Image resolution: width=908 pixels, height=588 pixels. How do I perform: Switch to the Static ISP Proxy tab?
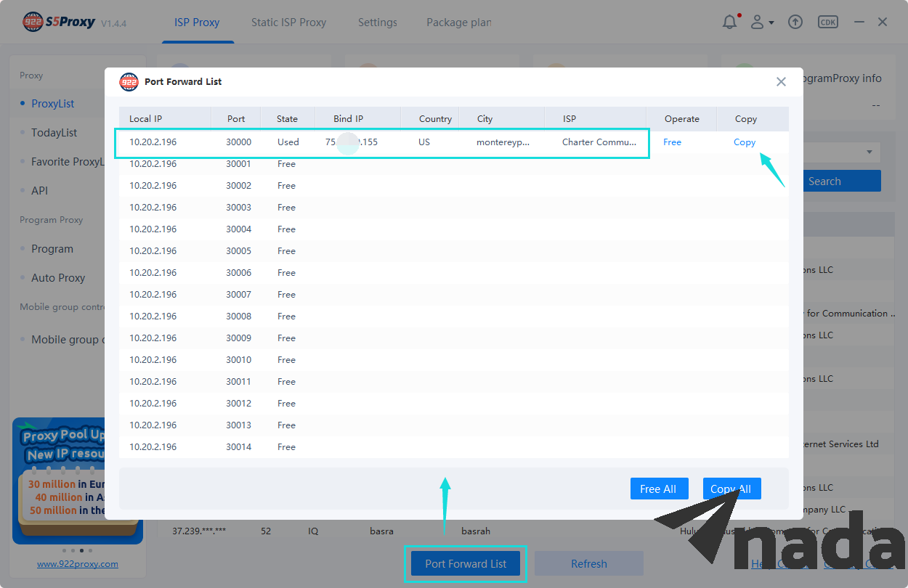tap(288, 23)
